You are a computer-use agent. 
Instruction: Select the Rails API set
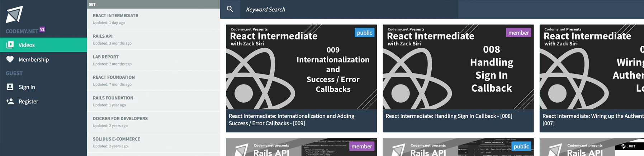(153, 39)
